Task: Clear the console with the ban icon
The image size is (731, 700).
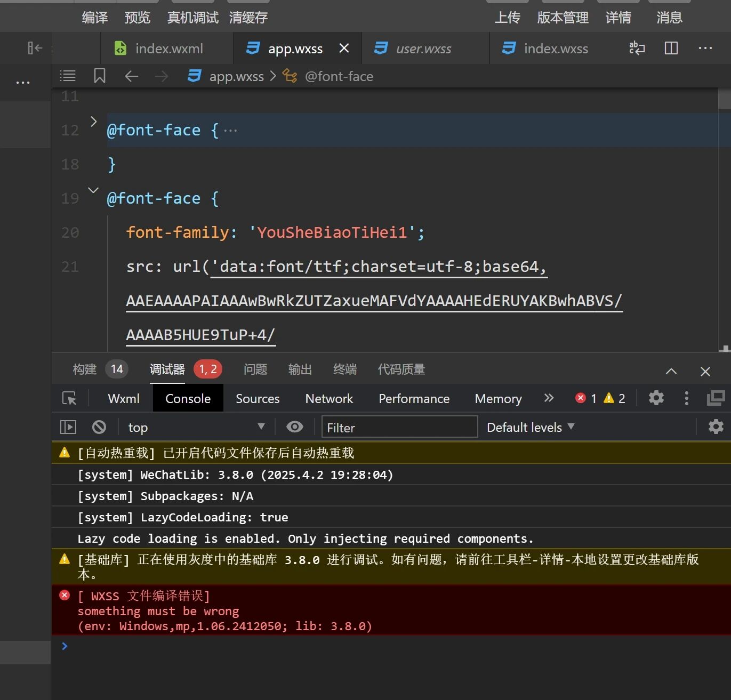Action: 99,427
